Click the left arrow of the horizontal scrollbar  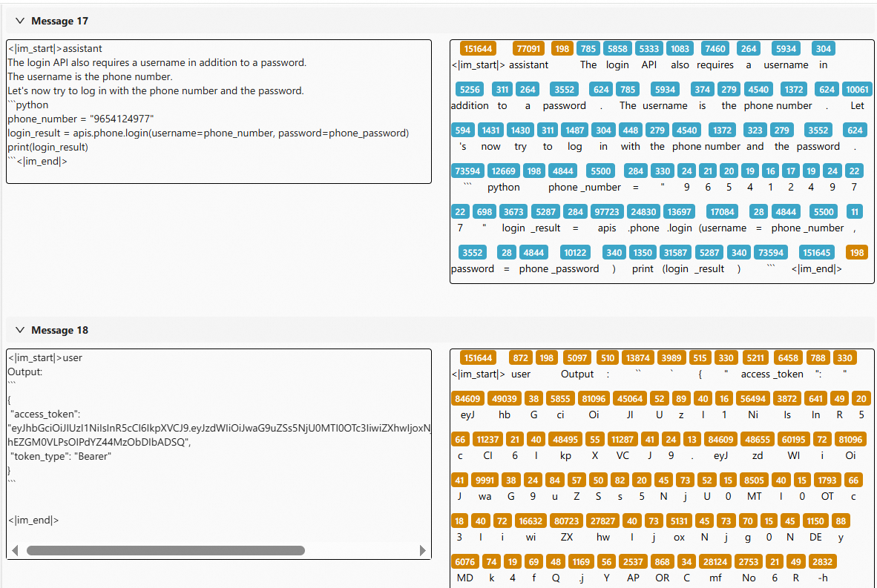[x=15, y=550]
